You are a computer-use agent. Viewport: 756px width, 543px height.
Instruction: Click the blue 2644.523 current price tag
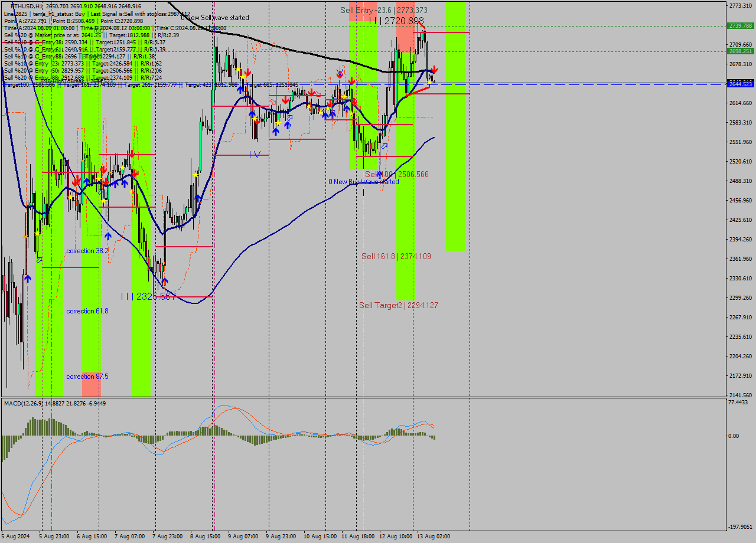(740, 84)
